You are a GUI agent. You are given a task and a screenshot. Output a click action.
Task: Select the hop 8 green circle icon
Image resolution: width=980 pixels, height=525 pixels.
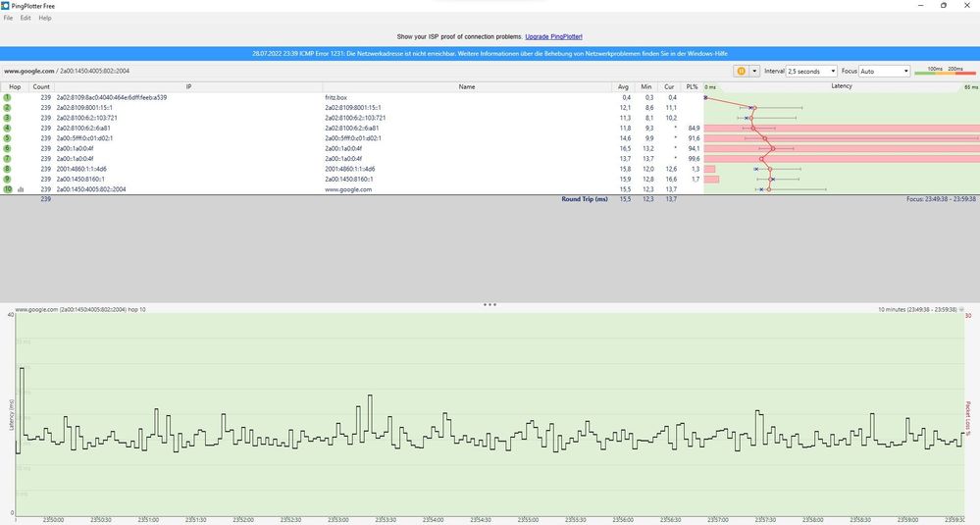coord(8,169)
